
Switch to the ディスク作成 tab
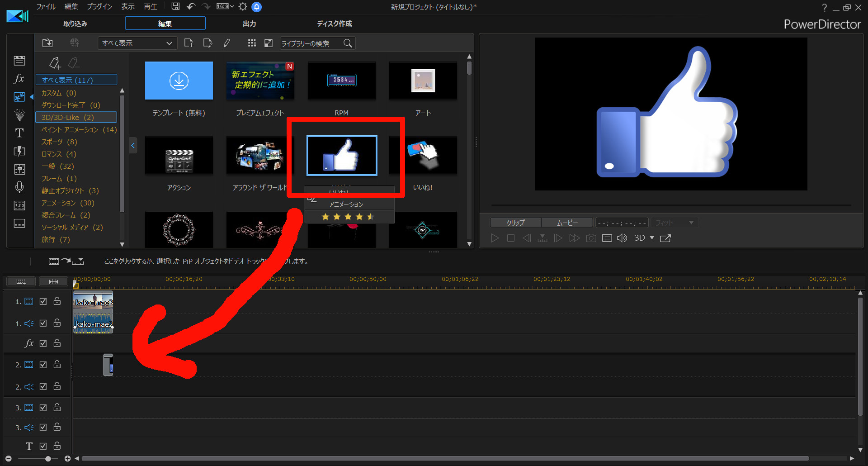pyautogui.click(x=334, y=24)
